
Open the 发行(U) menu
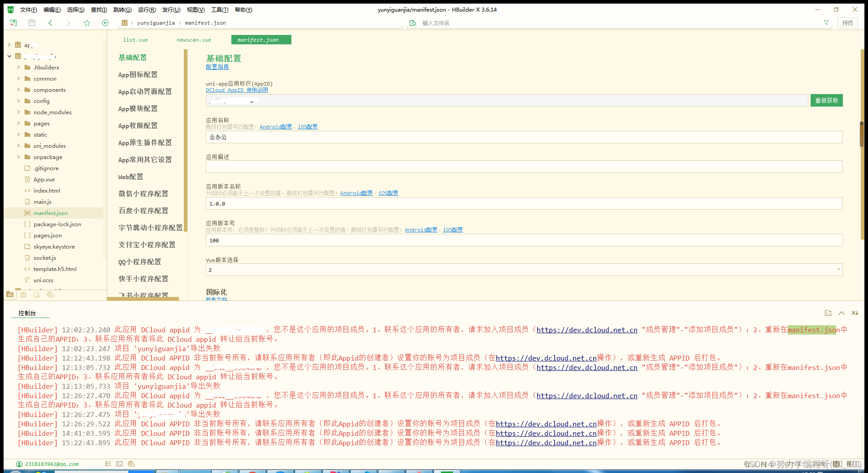[x=171, y=9]
